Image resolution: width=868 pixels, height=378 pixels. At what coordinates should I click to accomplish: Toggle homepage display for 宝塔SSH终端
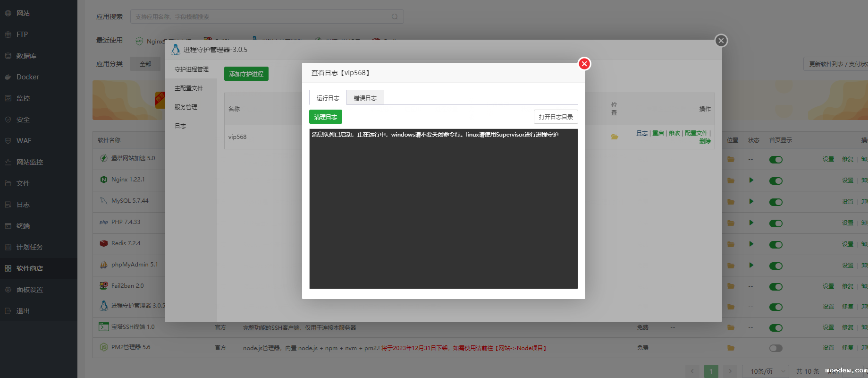coord(775,328)
